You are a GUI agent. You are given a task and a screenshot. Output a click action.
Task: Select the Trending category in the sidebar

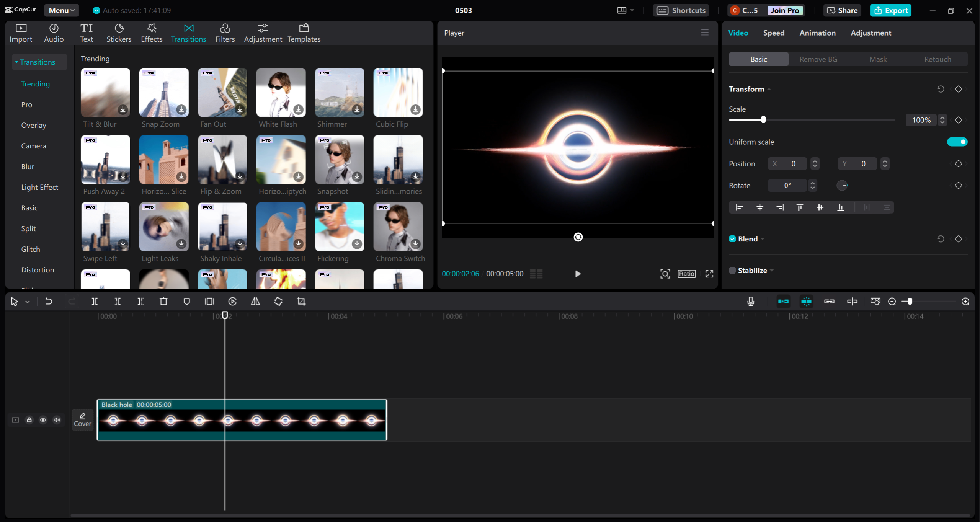pyautogui.click(x=36, y=84)
